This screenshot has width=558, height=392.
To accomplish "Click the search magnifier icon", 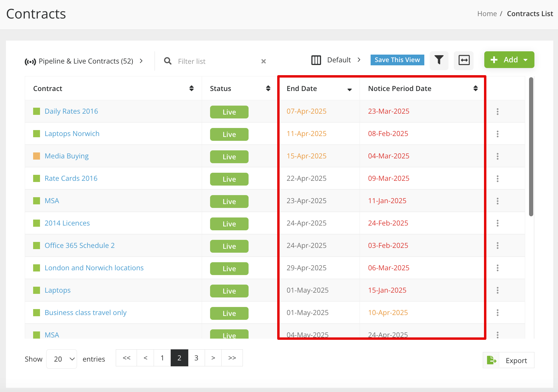I will 168,61.
